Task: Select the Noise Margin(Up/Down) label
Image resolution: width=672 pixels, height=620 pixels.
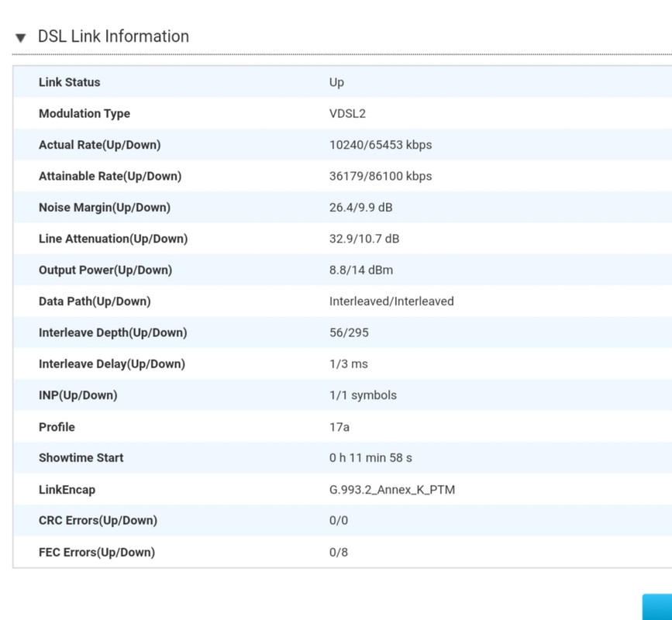Action: point(105,208)
